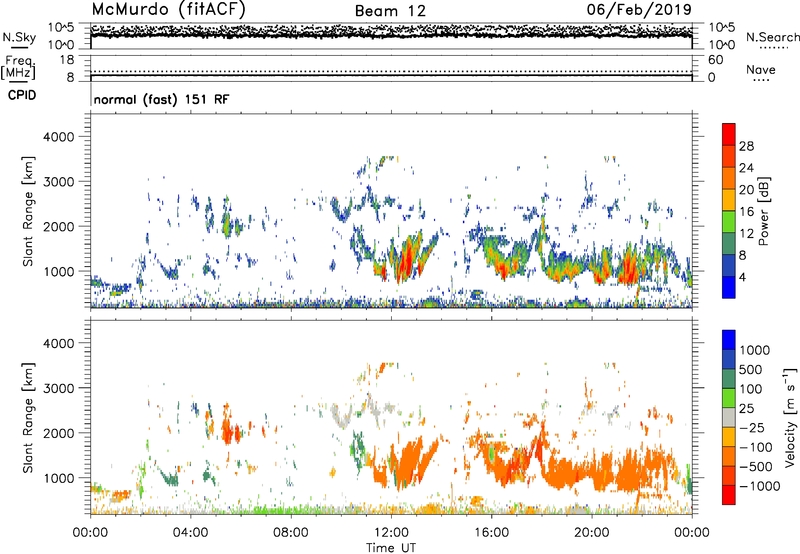Click the noise scatter plot in N.Sky panel
Screen dimensions: 800x554
point(391,35)
